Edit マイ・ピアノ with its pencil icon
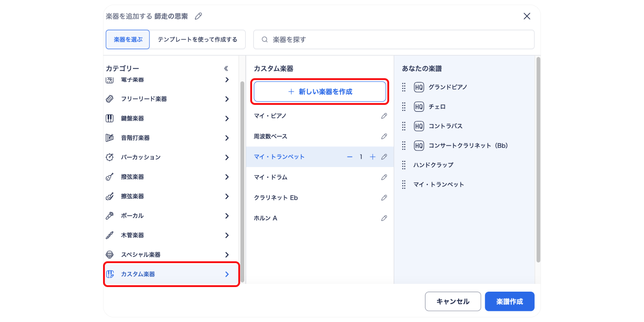The width and height of the screenshot is (644, 322). pos(384,116)
